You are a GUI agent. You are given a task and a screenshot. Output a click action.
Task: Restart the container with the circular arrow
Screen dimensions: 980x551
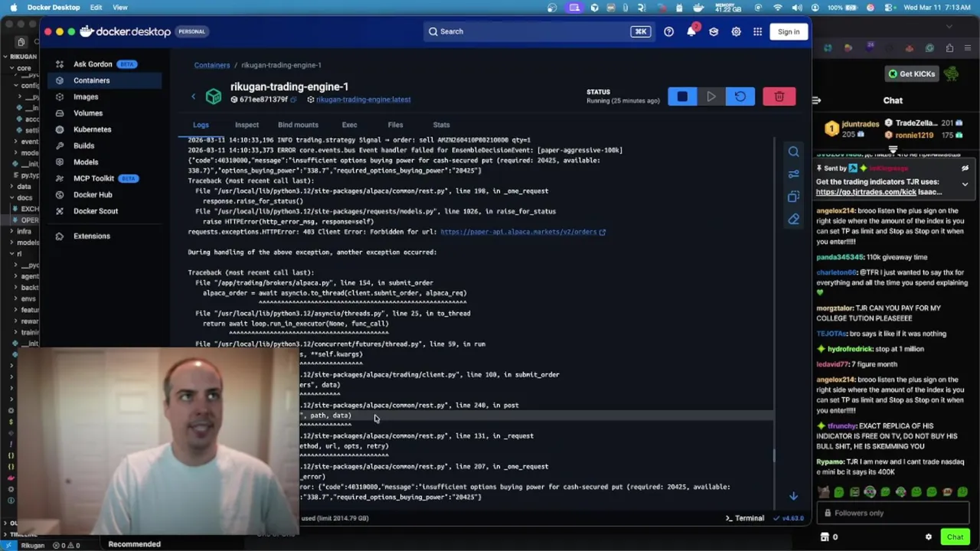[740, 96]
